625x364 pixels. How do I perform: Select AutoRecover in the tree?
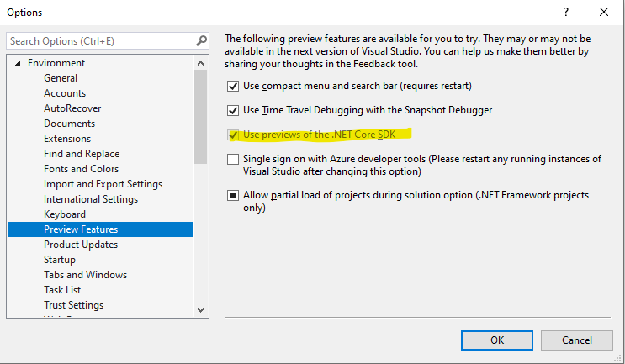pos(72,108)
